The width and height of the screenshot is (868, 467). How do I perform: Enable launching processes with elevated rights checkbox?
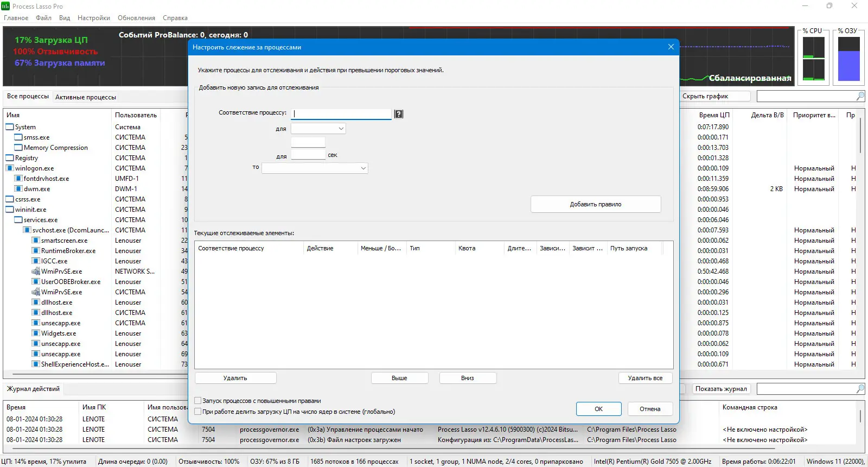[x=198, y=401]
